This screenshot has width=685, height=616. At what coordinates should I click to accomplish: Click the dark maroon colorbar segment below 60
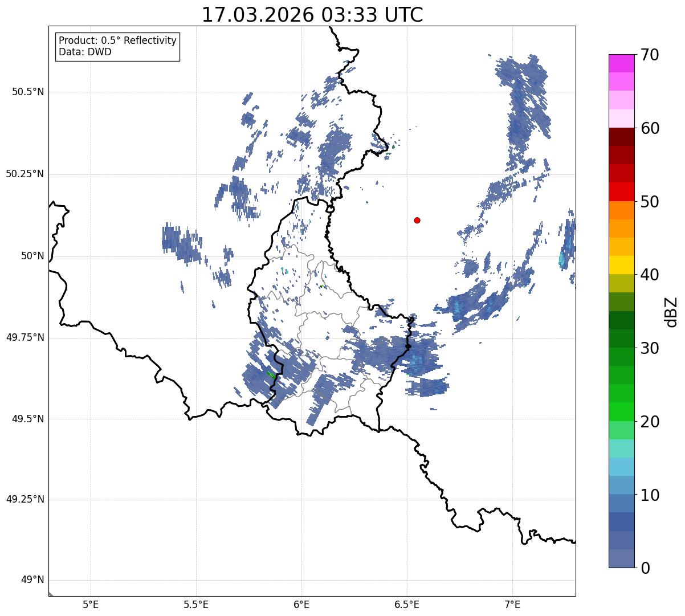(622, 137)
